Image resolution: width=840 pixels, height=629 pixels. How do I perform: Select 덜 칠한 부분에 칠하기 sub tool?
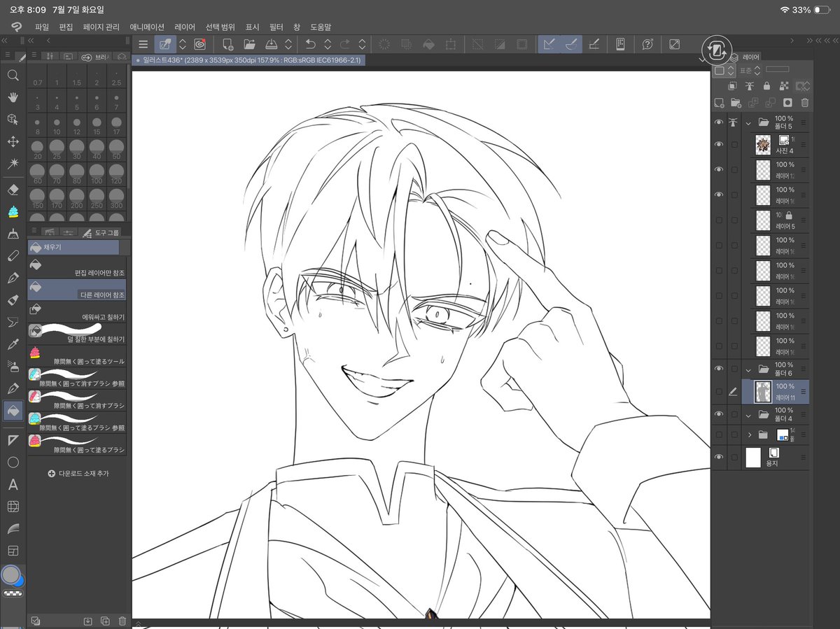tap(77, 334)
